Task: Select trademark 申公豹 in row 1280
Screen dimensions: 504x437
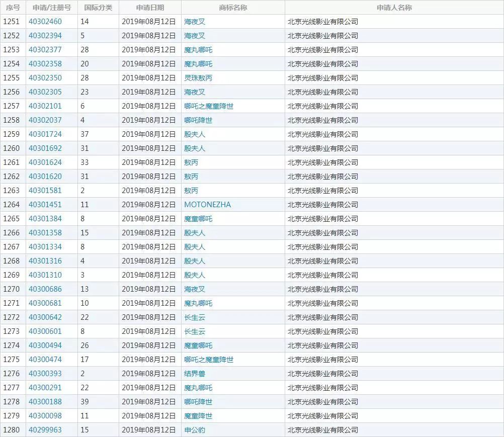Action: coord(195,430)
